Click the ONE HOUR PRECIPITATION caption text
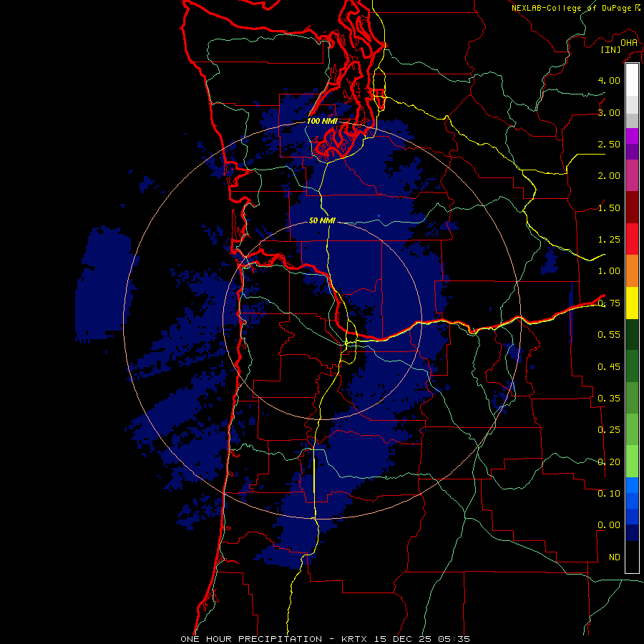The width and height of the screenshot is (644, 644). pyautogui.click(x=251, y=639)
